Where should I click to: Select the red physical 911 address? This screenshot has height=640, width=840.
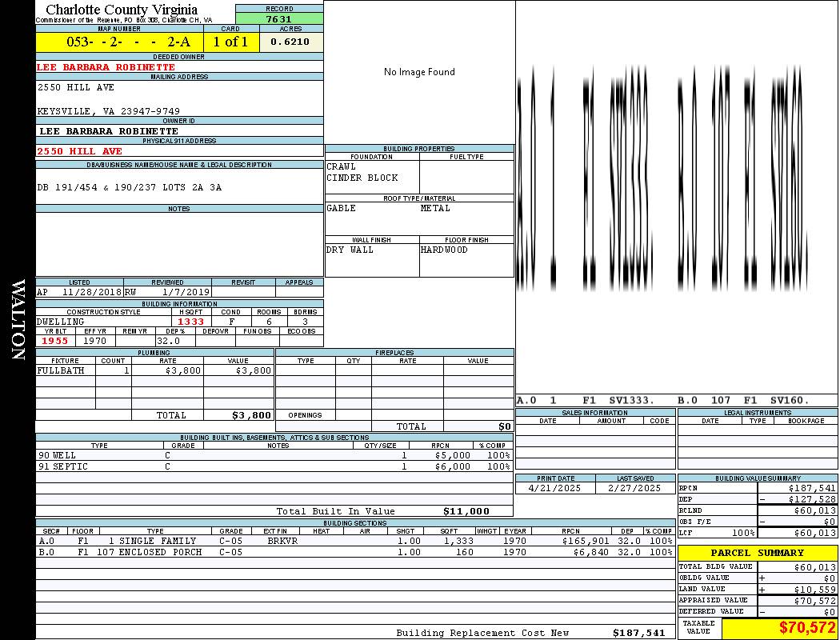pos(79,151)
